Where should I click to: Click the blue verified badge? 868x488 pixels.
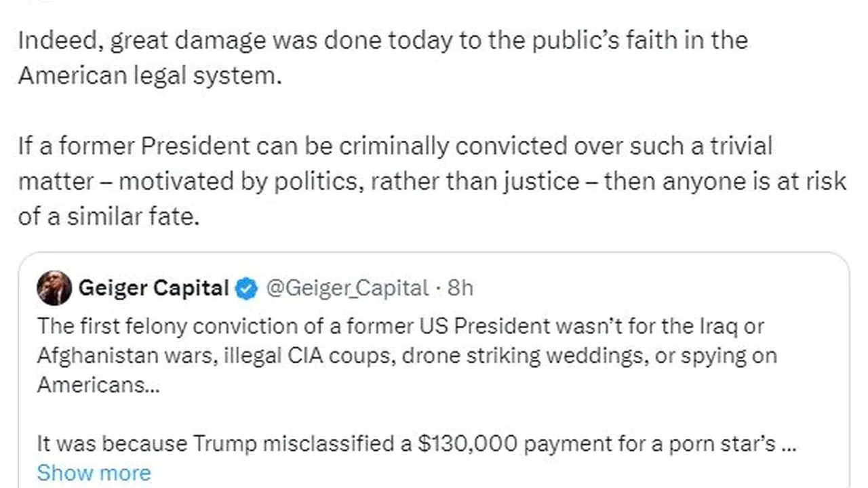point(246,289)
